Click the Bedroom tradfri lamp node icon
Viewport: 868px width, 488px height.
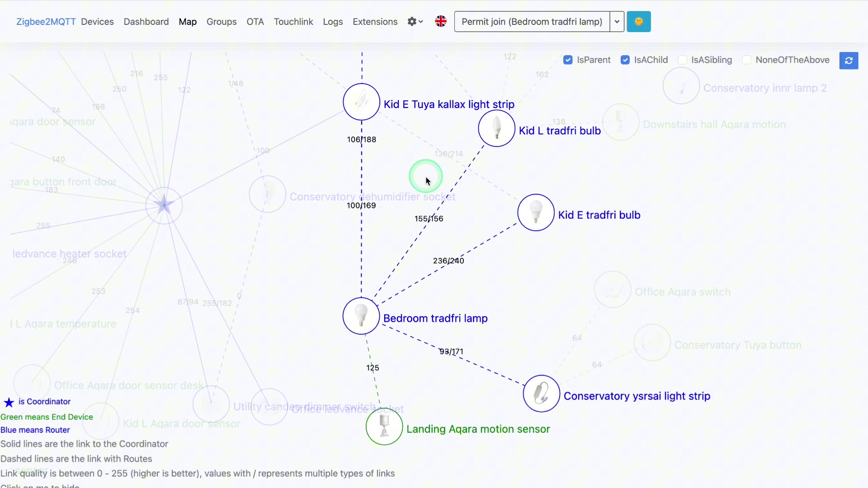(361, 316)
